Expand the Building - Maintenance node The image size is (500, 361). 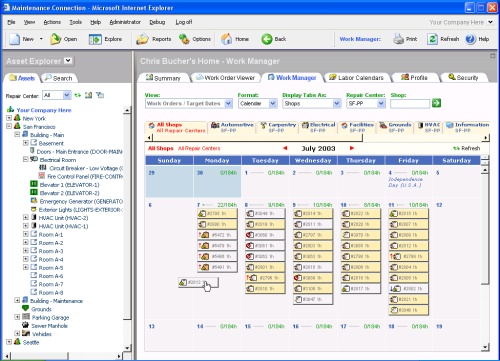click(x=17, y=300)
